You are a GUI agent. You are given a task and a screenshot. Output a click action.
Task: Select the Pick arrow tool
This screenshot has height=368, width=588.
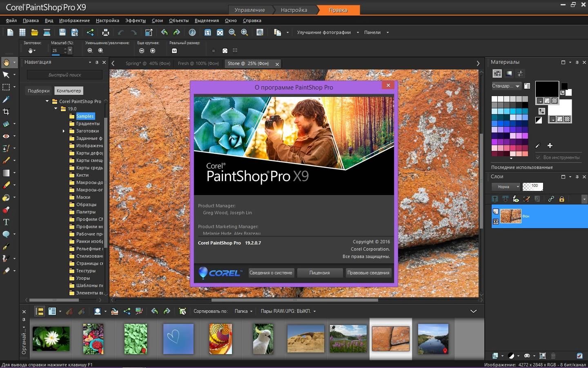6,75
